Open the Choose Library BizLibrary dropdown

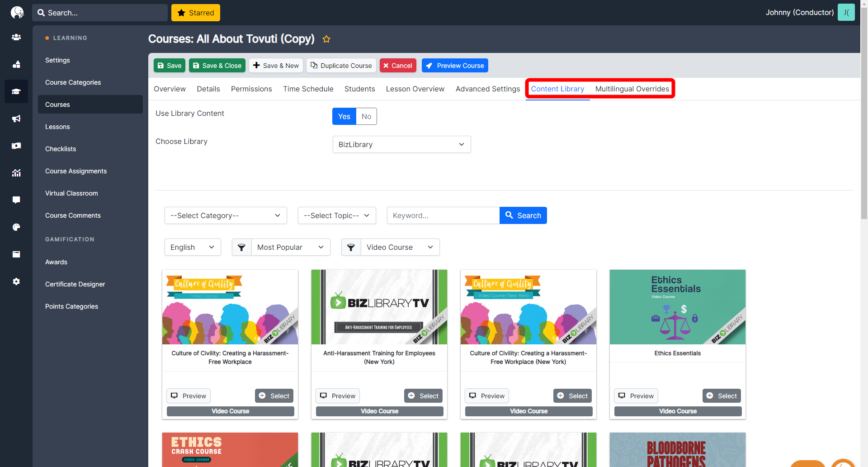pos(402,144)
